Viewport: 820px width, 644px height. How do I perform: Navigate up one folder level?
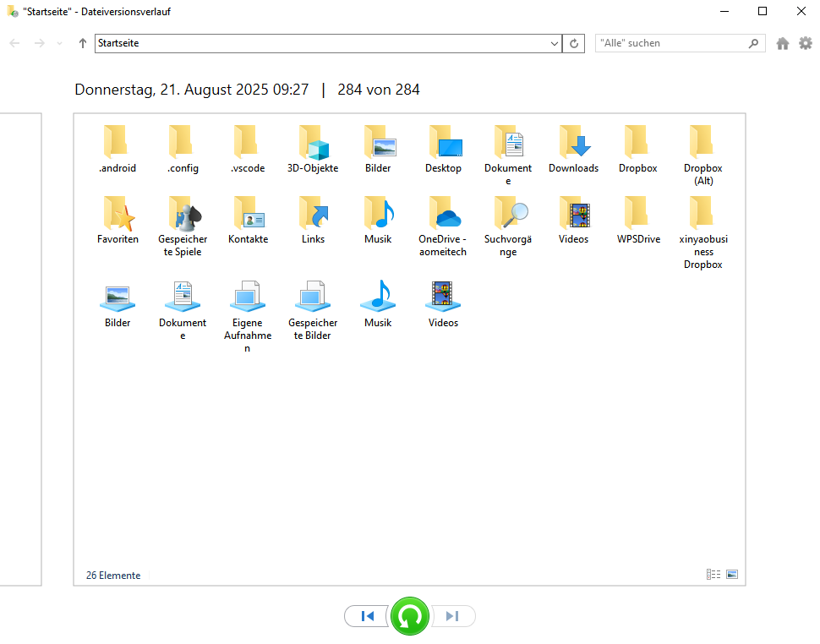(x=82, y=43)
